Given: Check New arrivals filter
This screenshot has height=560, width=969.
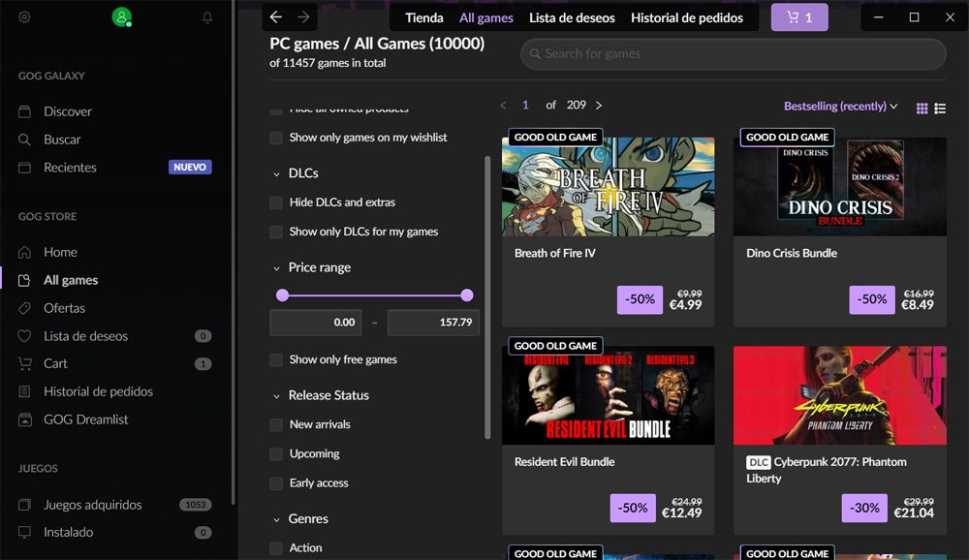Looking at the screenshot, I should (x=276, y=424).
